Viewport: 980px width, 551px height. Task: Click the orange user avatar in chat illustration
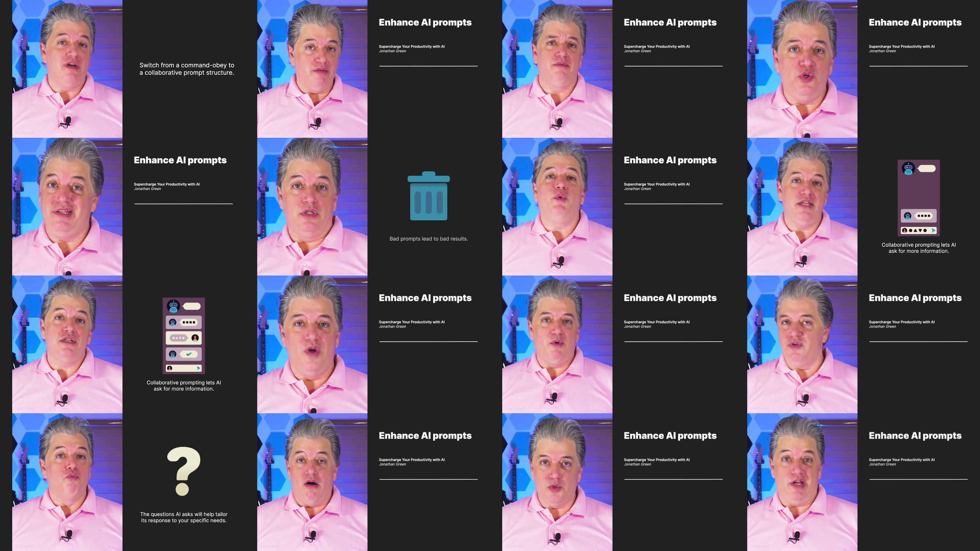[x=195, y=338]
